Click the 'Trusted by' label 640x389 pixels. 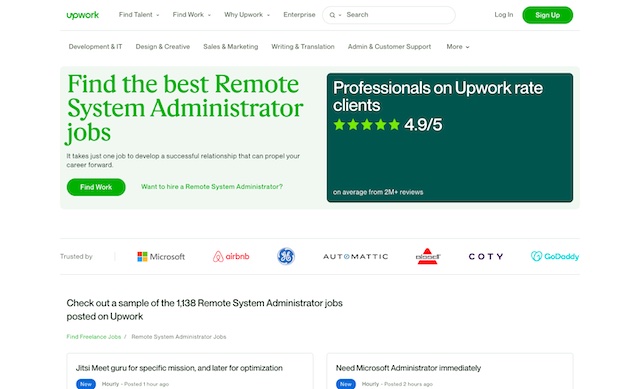pyautogui.click(x=76, y=256)
